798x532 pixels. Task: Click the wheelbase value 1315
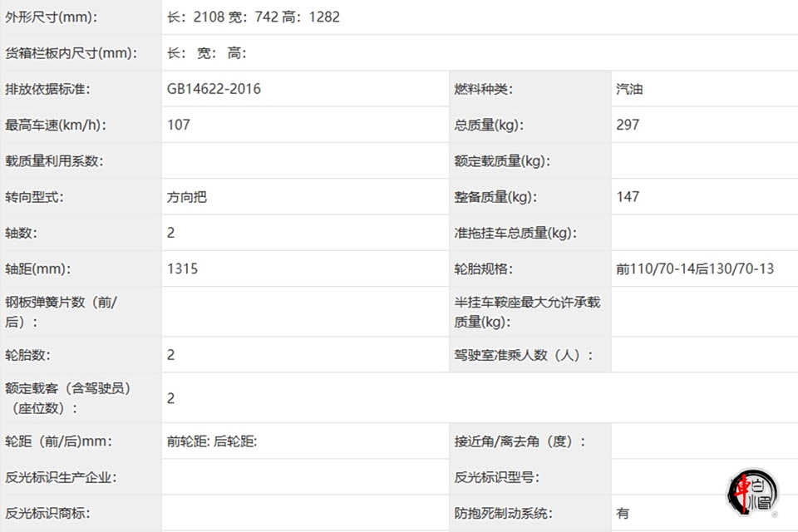(182, 268)
